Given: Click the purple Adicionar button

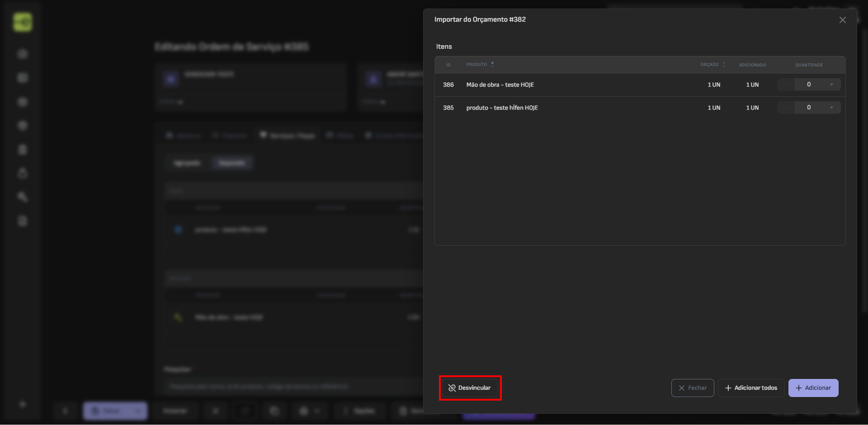Looking at the screenshot, I should [x=813, y=388].
